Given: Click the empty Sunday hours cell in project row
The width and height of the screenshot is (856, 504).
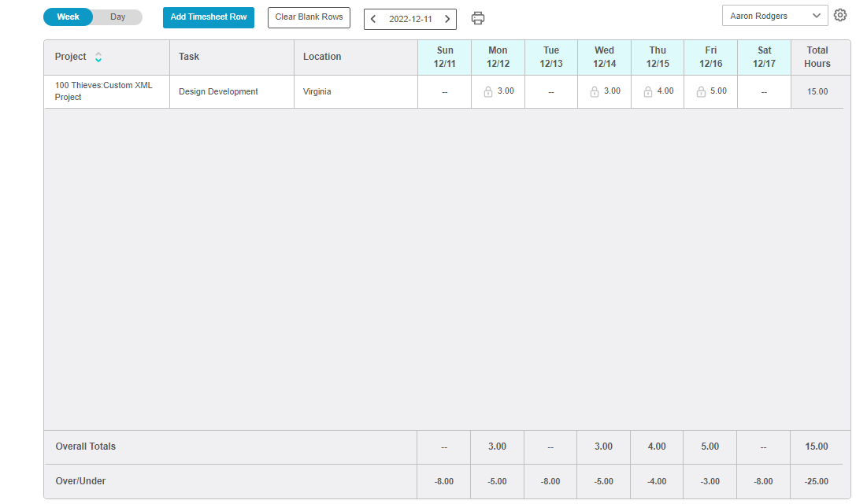Looking at the screenshot, I should [444, 91].
